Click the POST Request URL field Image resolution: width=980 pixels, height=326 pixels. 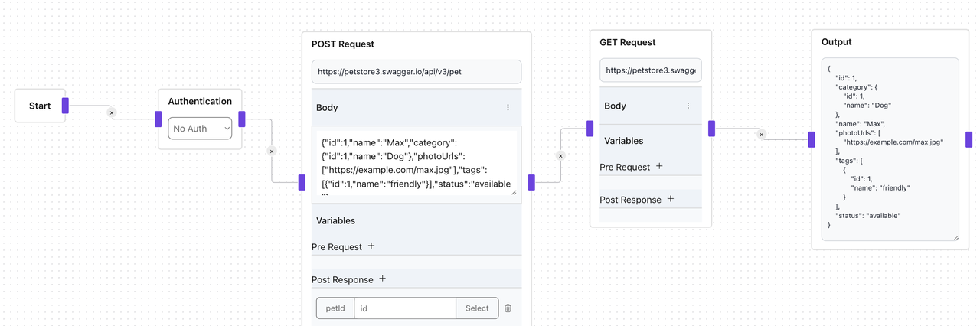[416, 72]
